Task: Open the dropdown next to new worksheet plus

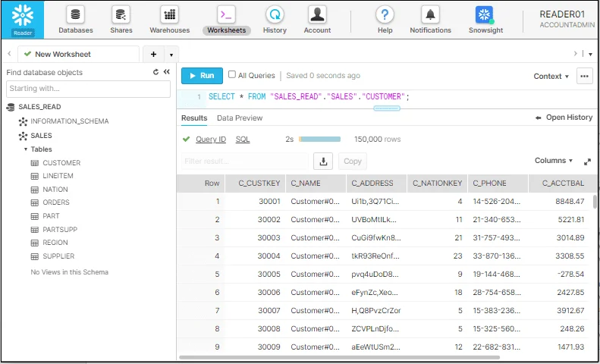Action: 171,55
